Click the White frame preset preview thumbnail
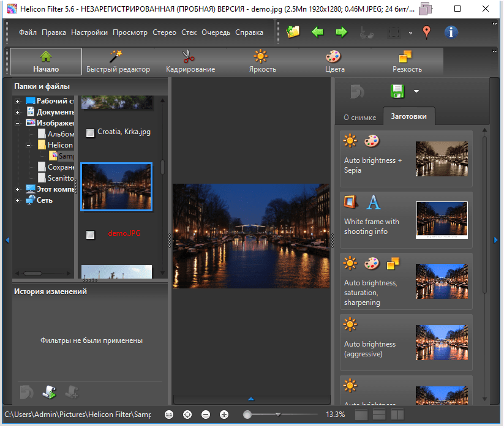Image resolution: width=504 pixels, height=428 pixels. 442,220
